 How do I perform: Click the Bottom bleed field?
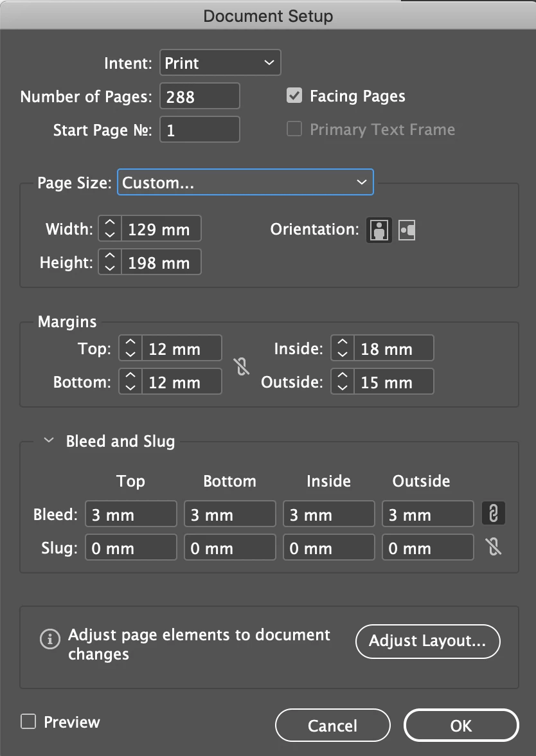pos(230,514)
